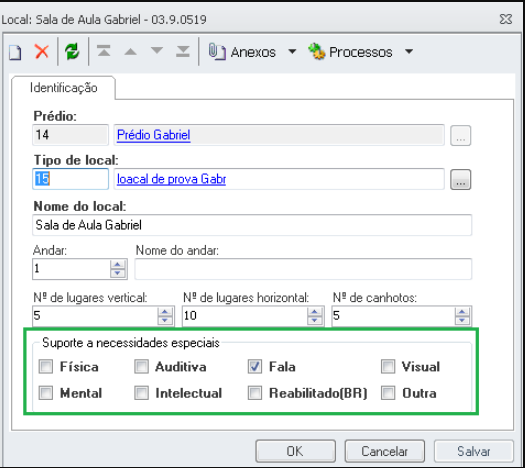The image size is (525, 468).
Task: Decrease Nº de canhotos value
Action: pos(462,320)
